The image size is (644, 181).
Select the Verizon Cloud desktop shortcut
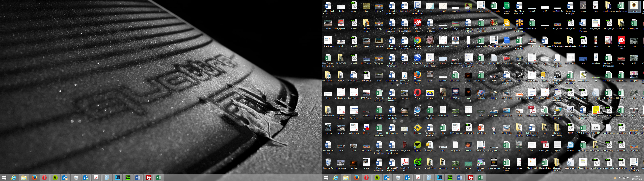point(621,43)
